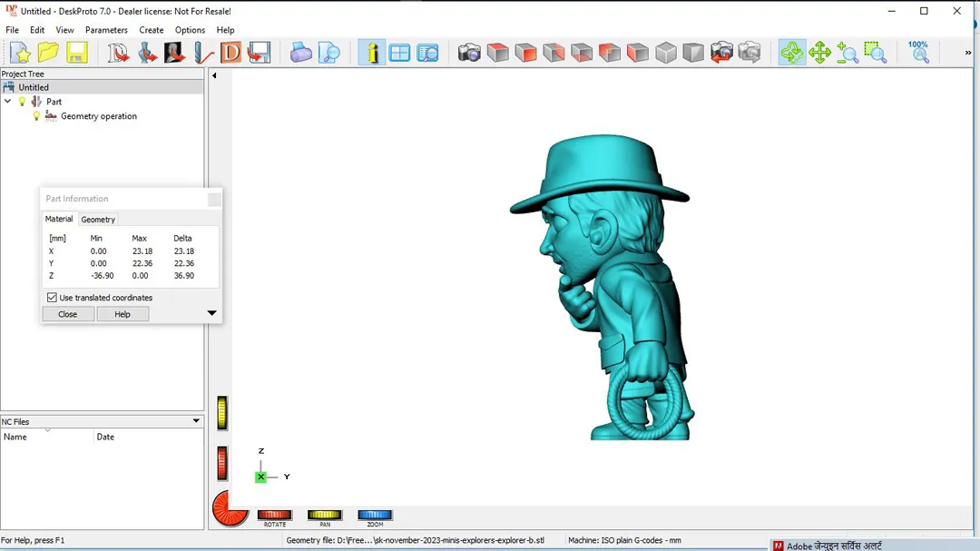The width and height of the screenshot is (980, 551).
Task: Collapse the side panel with the left arrow
Action: click(x=214, y=75)
